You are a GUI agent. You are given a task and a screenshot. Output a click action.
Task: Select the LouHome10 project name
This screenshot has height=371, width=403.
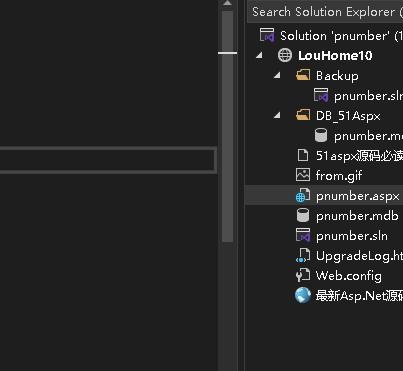[335, 56]
